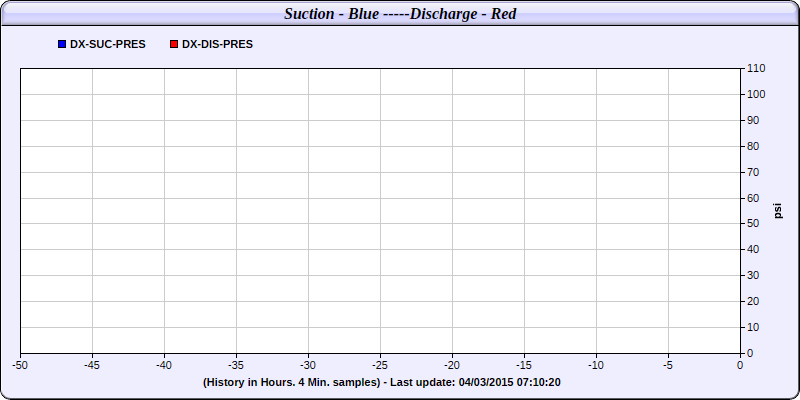Click the 100 value on the y-axis
This screenshot has height=400, width=800.
coord(756,94)
